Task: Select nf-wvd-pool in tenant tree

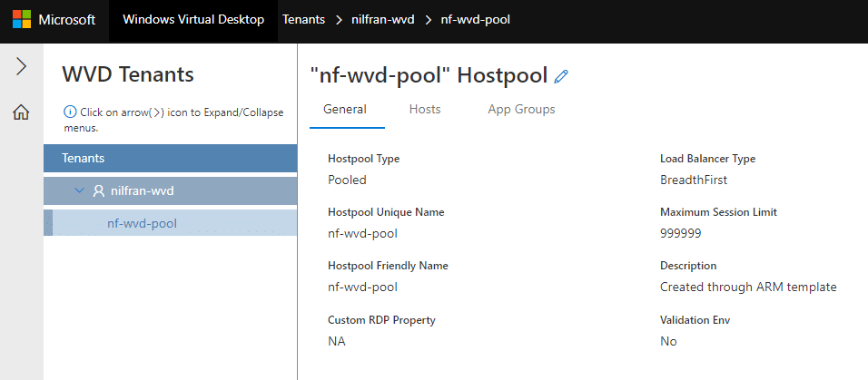Action: 170,223
